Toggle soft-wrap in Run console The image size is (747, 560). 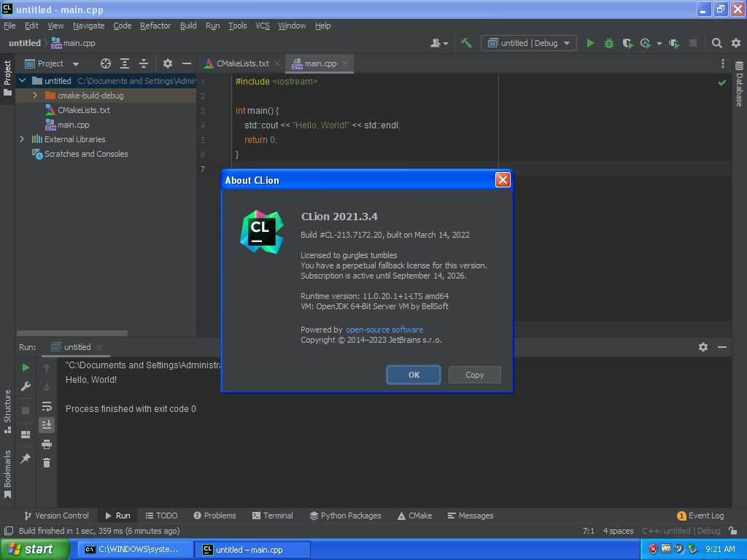click(x=47, y=406)
